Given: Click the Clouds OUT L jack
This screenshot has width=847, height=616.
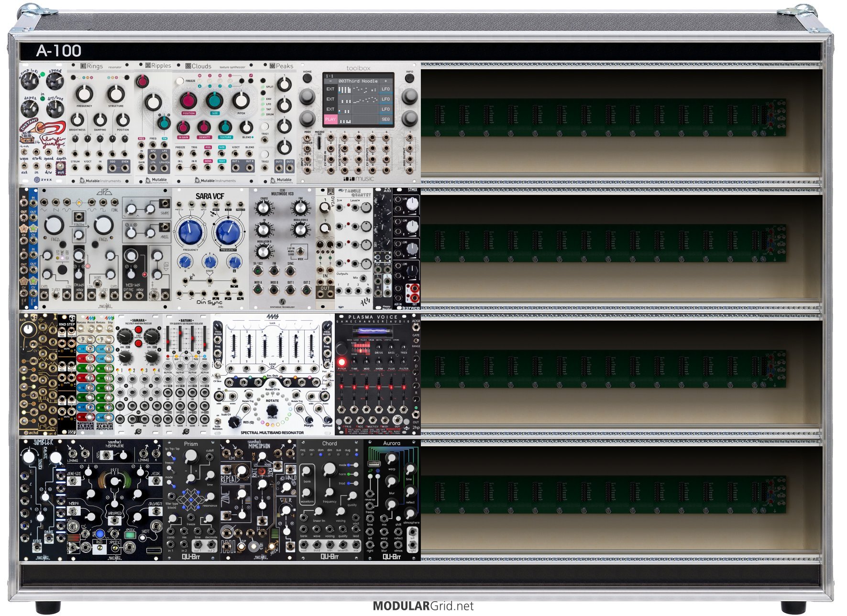Looking at the screenshot, I should (x=236, y=167).
